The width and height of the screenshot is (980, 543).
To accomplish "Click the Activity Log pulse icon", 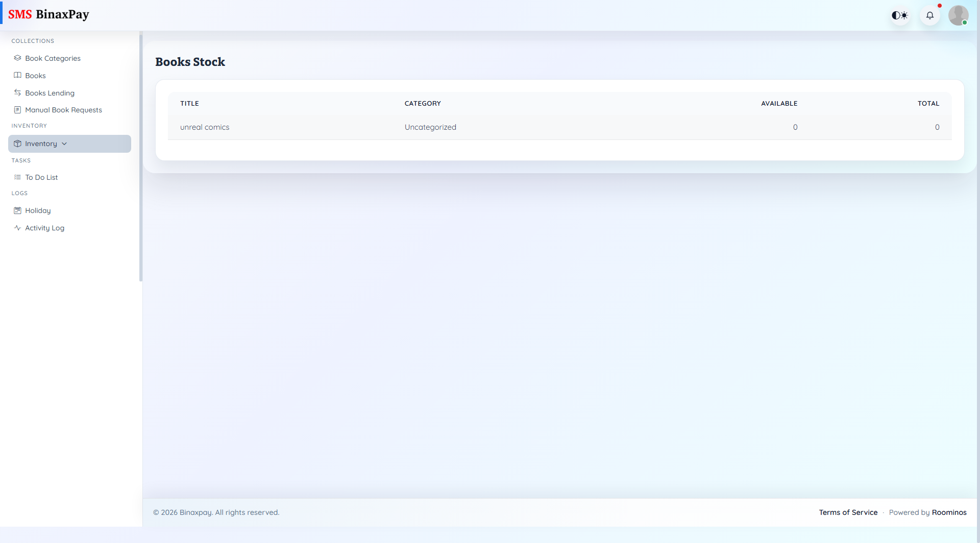I will pyautogui.click(x=17, y=228).
